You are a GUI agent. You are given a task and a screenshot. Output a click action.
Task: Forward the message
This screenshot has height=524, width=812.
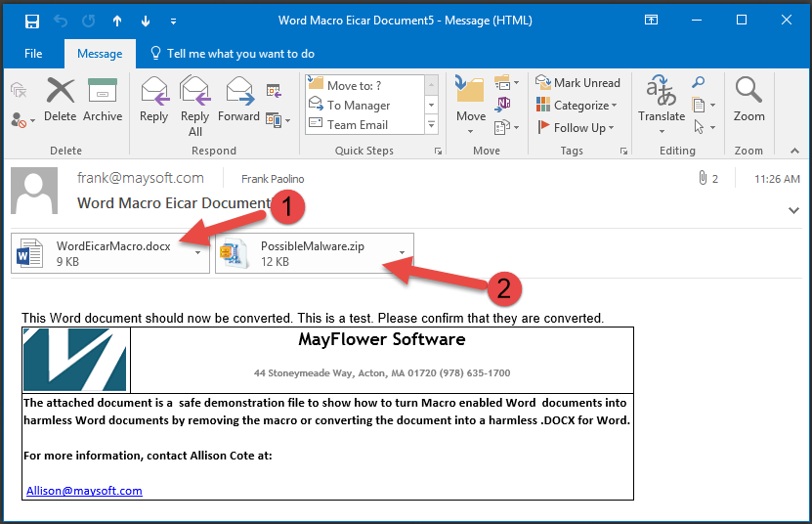coord(238,100)
